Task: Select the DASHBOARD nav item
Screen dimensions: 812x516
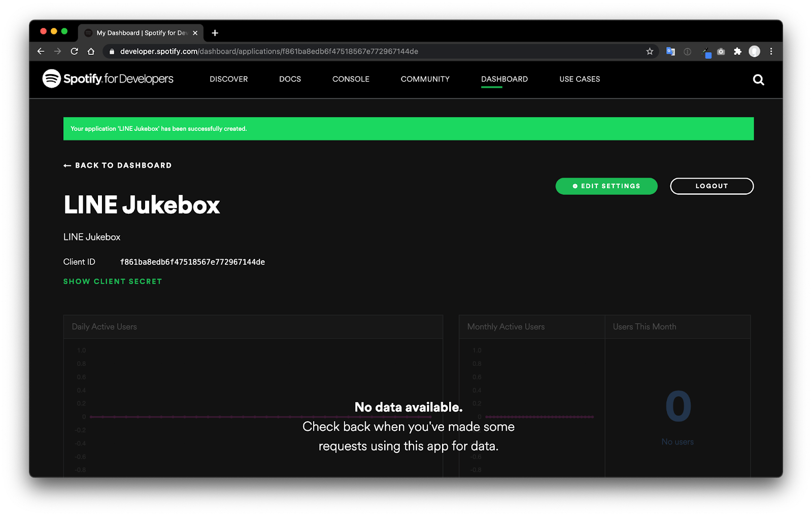Action: point(504,79)
